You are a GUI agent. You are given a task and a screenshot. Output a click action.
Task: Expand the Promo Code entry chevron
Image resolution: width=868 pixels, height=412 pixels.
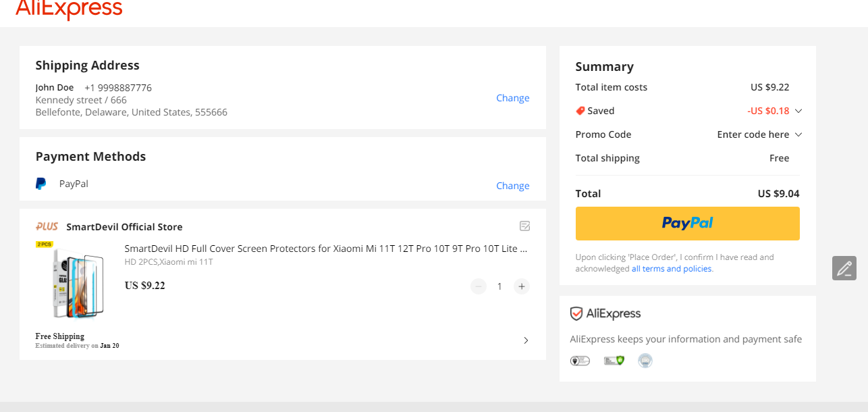(x=798, y=134)
